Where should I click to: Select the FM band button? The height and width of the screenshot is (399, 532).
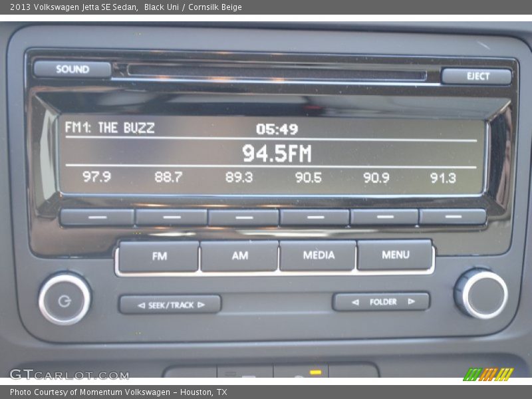[x=159, y=256]
